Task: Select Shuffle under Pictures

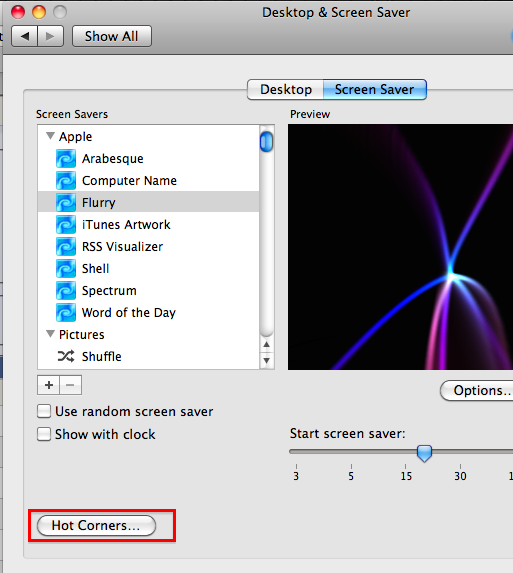Action: click(102, 356)
